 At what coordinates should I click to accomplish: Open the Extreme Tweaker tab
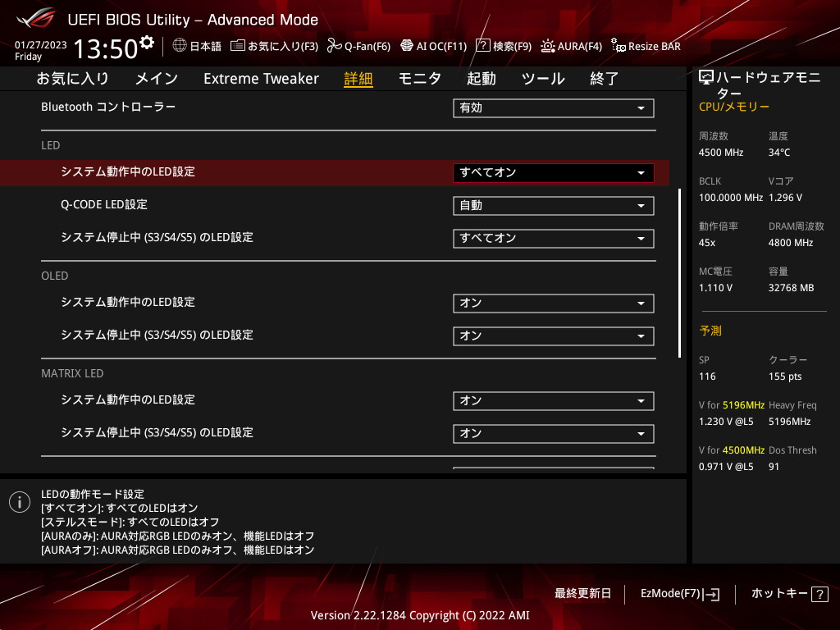click(261, 78)
